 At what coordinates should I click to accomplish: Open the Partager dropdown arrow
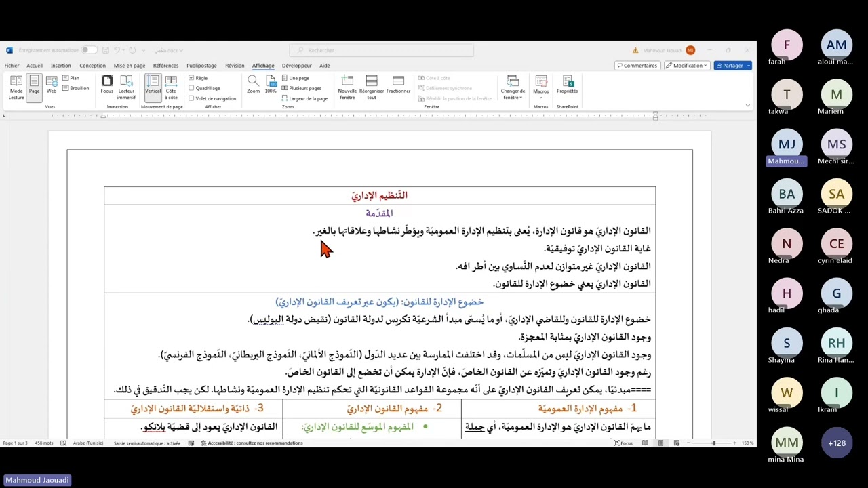[x=747, y=66]
